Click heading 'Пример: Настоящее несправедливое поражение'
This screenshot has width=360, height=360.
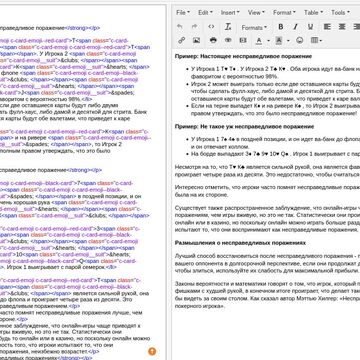click(243, 56)
